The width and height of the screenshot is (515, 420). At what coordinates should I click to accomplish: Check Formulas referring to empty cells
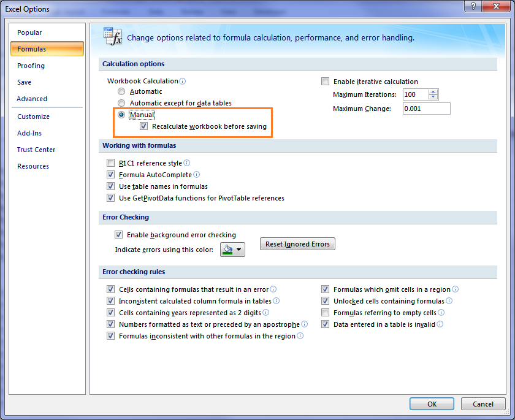tap(325, 313)
